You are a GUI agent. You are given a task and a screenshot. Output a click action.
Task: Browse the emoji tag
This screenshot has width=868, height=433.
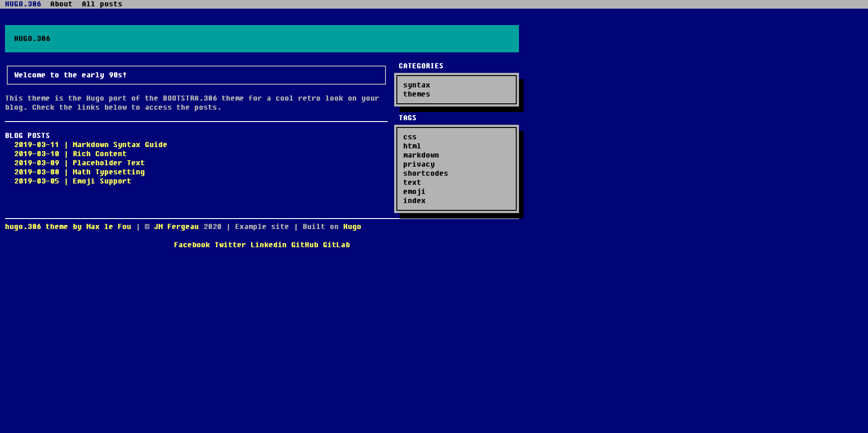coord(414,192)
